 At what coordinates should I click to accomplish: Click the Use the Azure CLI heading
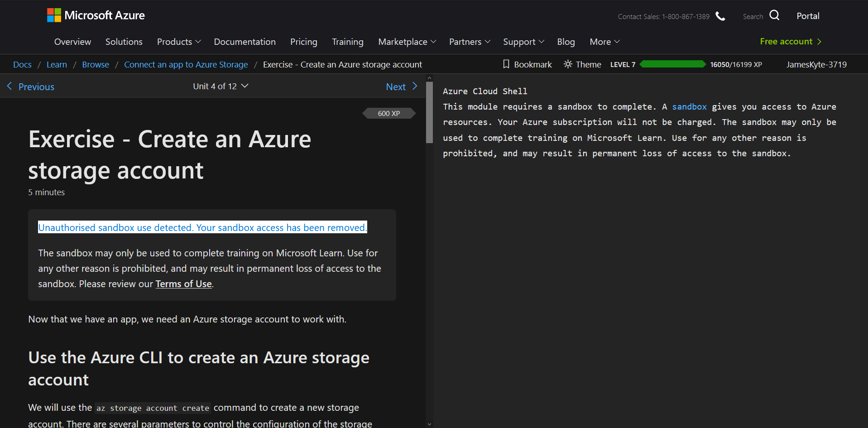pos(199,368)
